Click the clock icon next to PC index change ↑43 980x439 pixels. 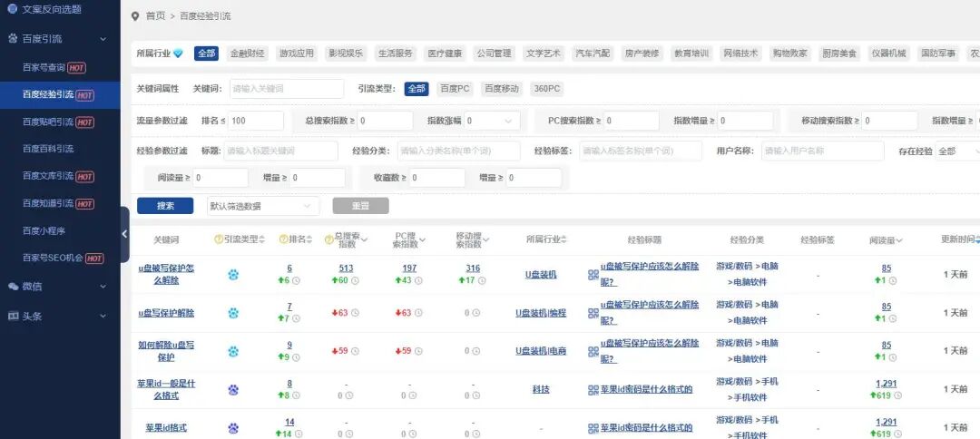pos(416,280)
